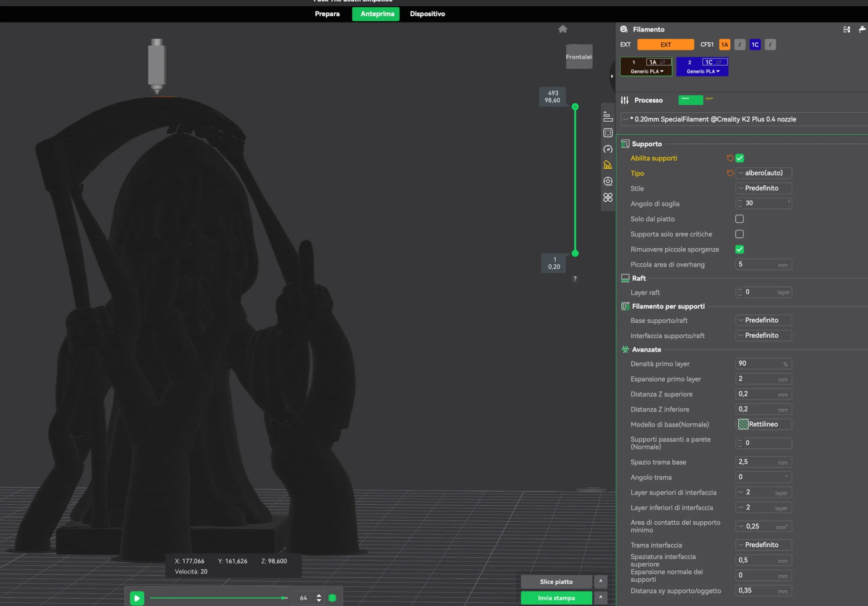Open the process preset 0.20mm SpecialFilament dropdown
Image resolution: width=868 pixels, height=606 pixels.
pyautogui.click(x=744, y=119)
